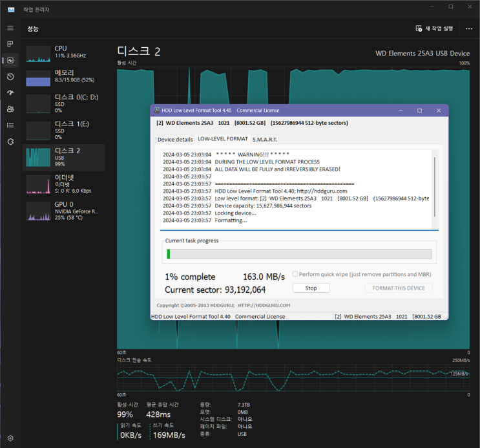Screen dimensions: 480x448
Task: Click the '0KB/s' read speed value
Action: click(130, 435)
